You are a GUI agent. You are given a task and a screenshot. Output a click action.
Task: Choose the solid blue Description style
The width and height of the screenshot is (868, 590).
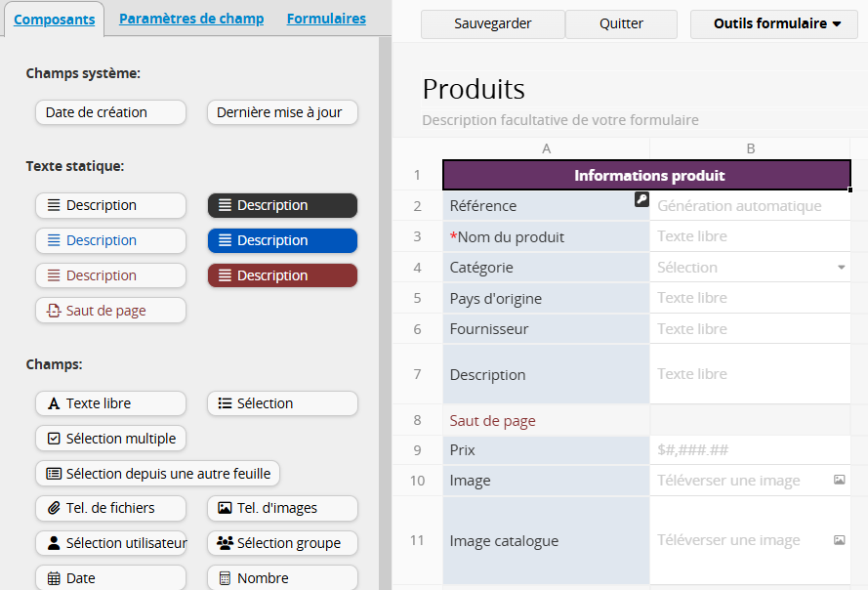[282, 240]
